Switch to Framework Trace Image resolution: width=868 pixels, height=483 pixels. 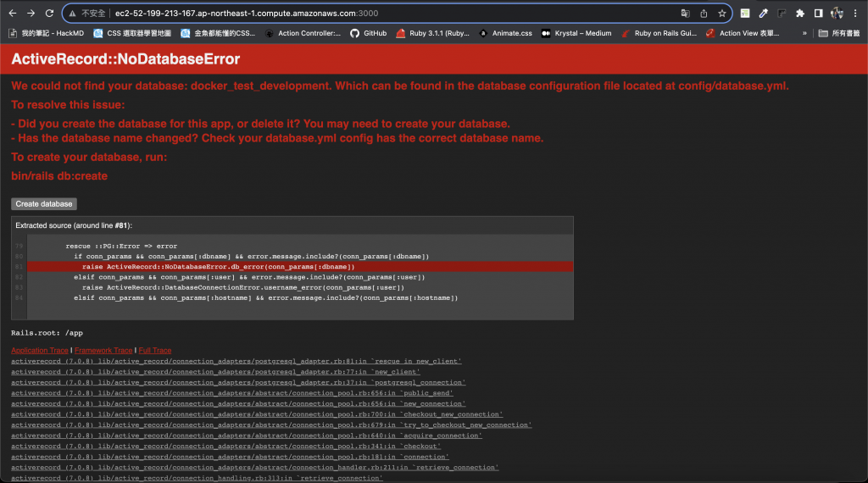click(103, 350)
